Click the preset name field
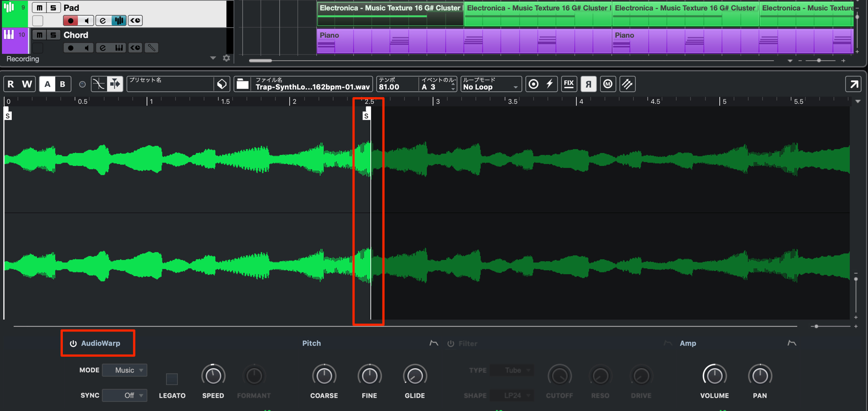 170,84
